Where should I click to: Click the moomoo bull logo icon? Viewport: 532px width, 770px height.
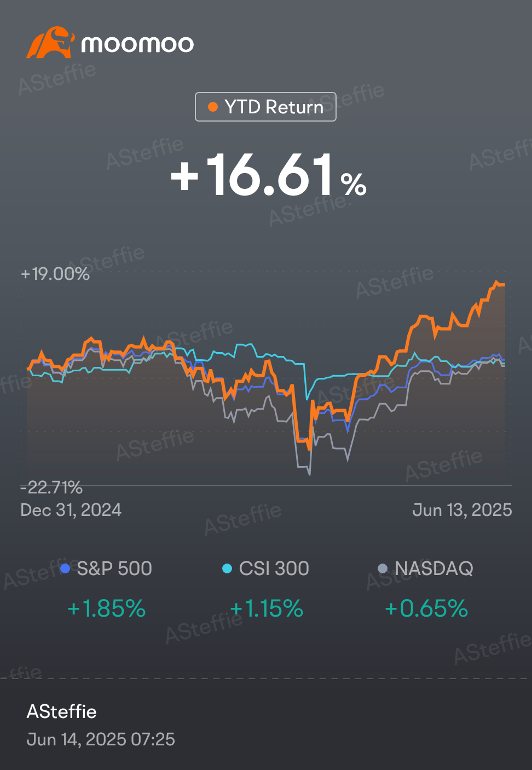[x=50, y=43]
